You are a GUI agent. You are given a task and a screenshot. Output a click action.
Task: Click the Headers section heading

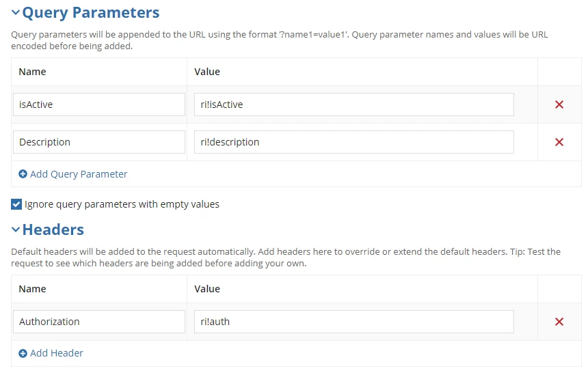click(x=53, y=229)
